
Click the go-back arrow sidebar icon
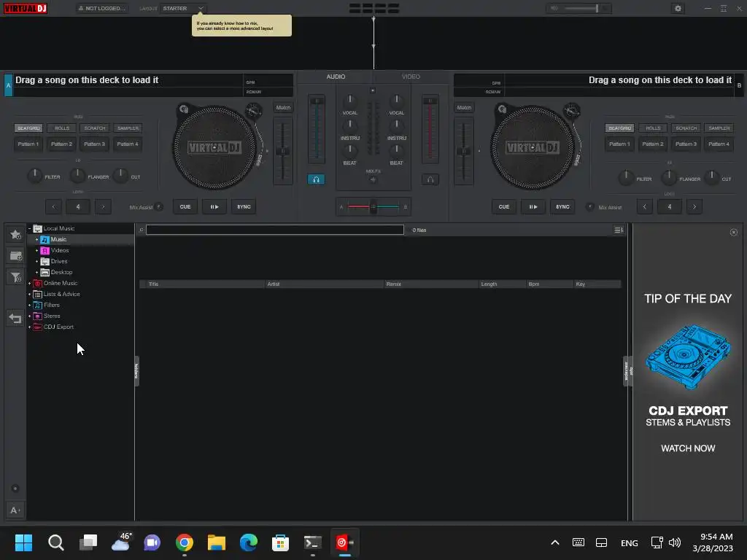(15, 318)
